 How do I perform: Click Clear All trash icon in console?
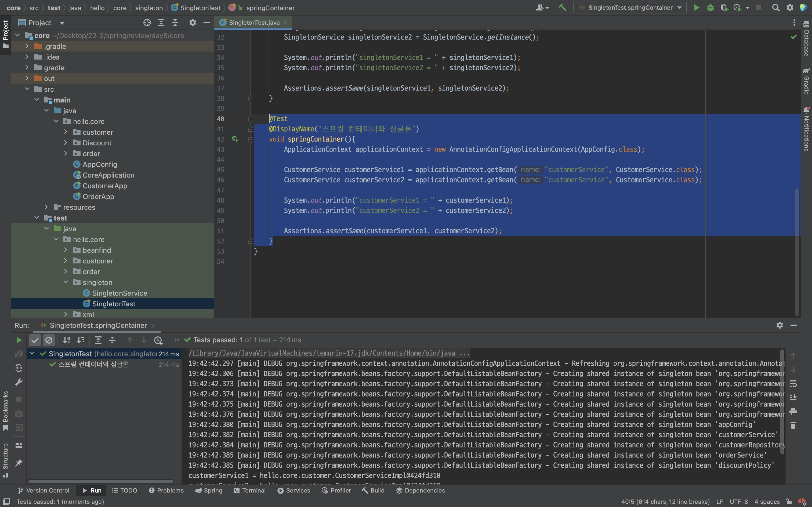(793, 425)
